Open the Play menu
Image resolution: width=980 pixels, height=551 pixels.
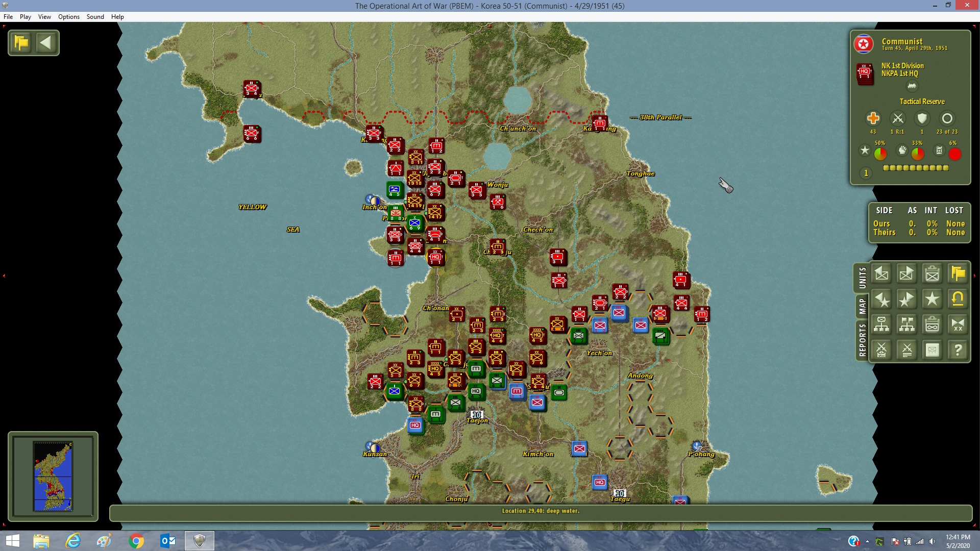pos(26,17)
